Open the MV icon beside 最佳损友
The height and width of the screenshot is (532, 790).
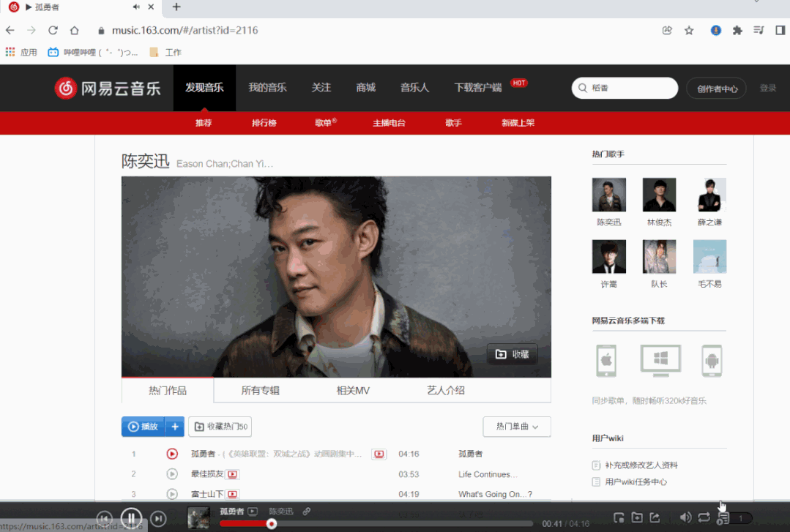click(x=233, y=474)
